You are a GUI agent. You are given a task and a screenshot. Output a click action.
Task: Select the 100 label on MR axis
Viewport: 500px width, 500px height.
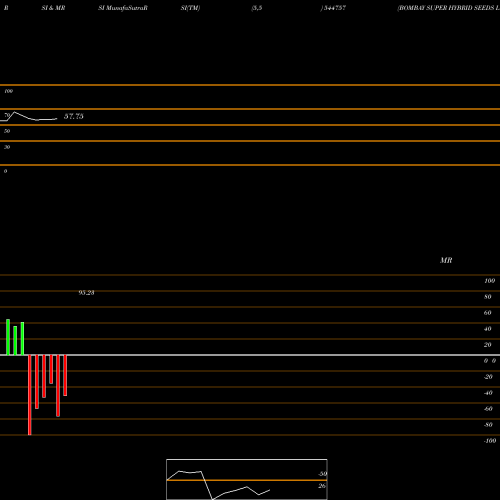point(489,281)
